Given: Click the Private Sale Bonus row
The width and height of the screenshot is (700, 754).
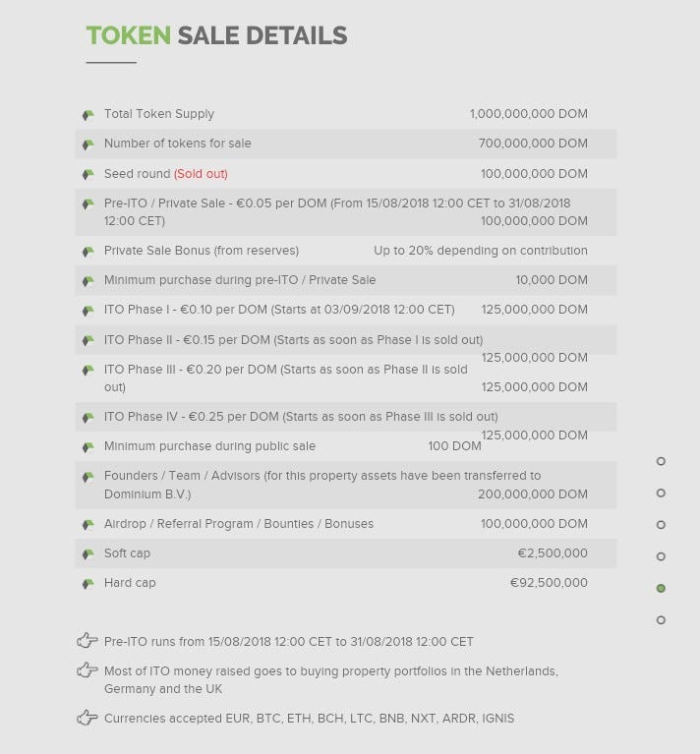Looking at the screenshot, I should pyautogui.click(x=346, y=251).
